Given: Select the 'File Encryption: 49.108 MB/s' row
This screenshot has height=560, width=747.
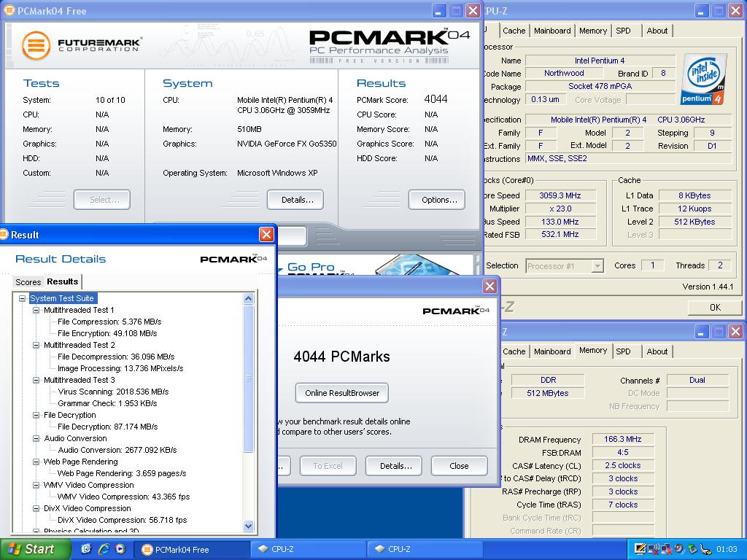Looking at the screenshot, I should tap(107, 333).
